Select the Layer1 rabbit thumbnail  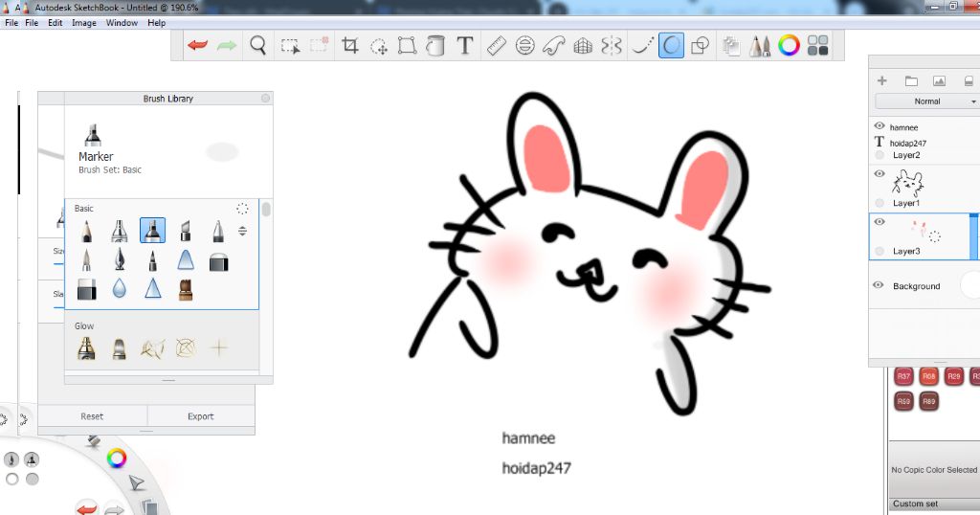point(907,184)
